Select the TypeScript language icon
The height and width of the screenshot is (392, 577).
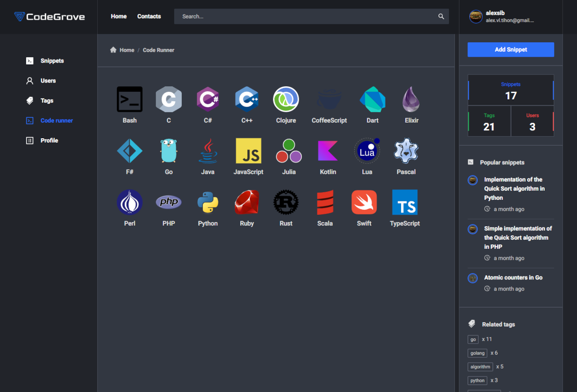[405, 202]
